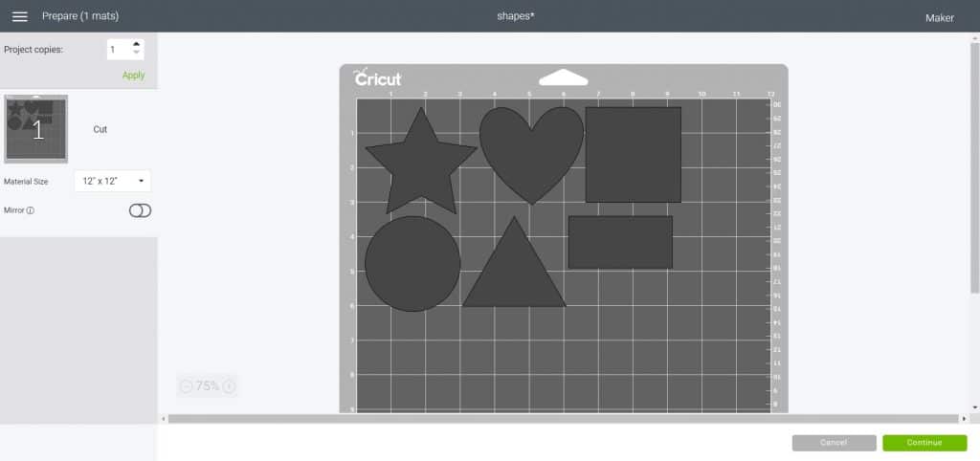Click the horizontal scrollbar

tap(563, 419)
